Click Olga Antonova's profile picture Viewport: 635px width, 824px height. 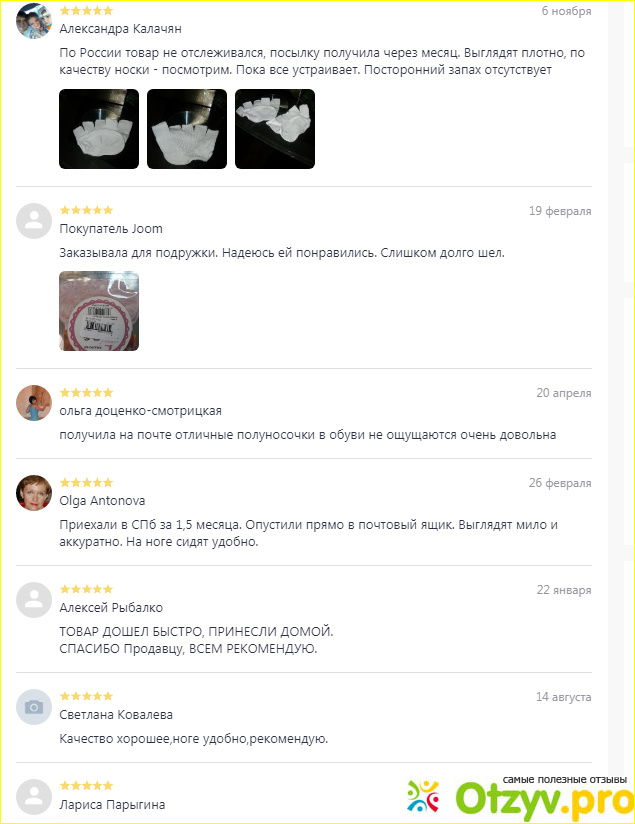(34, 493)
